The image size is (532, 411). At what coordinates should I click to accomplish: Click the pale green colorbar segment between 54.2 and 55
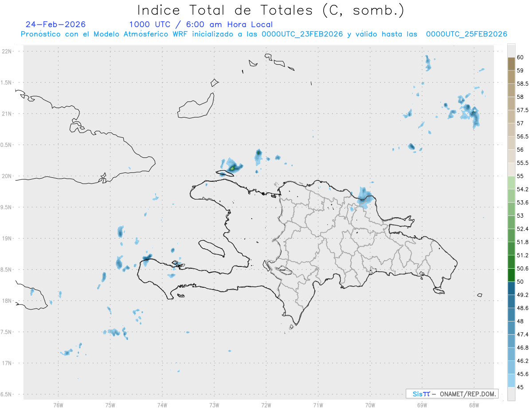[x=511, y=183]
